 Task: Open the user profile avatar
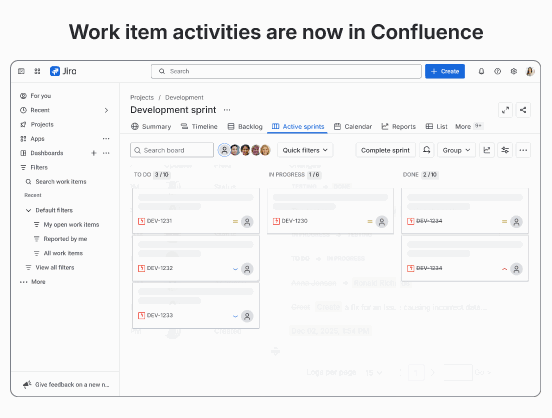coord(530,71)
